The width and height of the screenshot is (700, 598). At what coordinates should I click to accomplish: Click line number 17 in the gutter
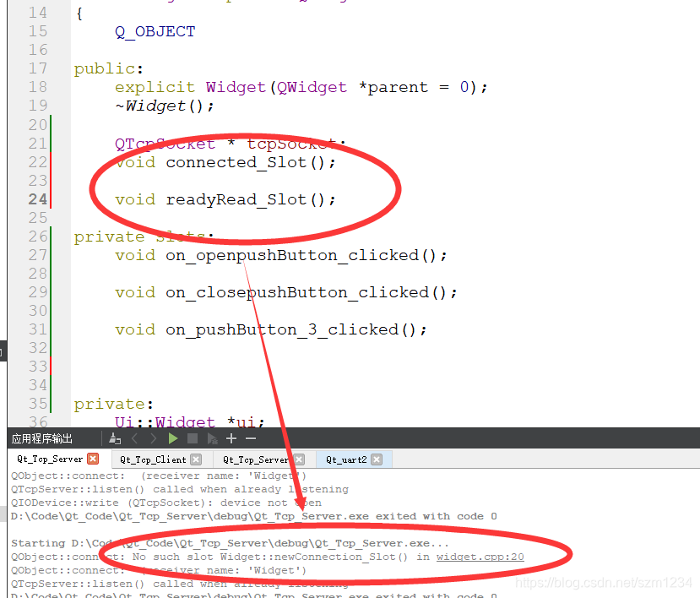pos(37,68)
